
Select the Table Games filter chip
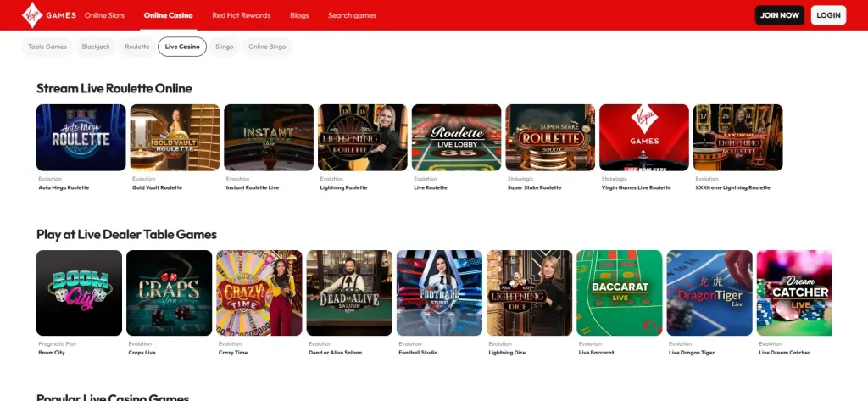tap(47, 47)
